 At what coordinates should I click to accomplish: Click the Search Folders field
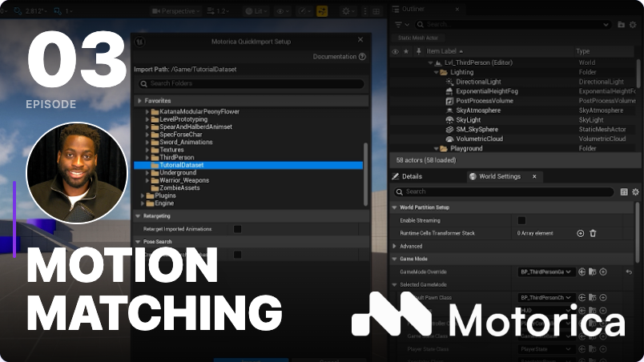[x=252, y=84]
